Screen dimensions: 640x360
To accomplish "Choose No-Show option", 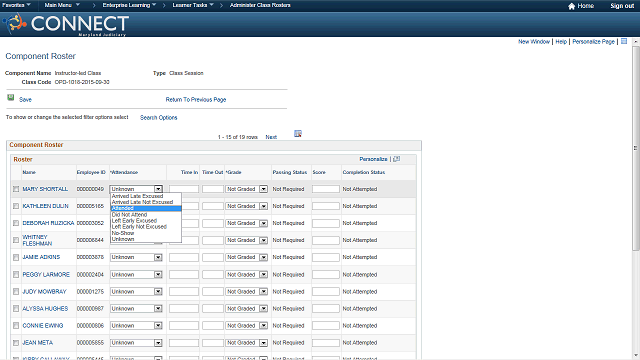I will coord(146,233).
